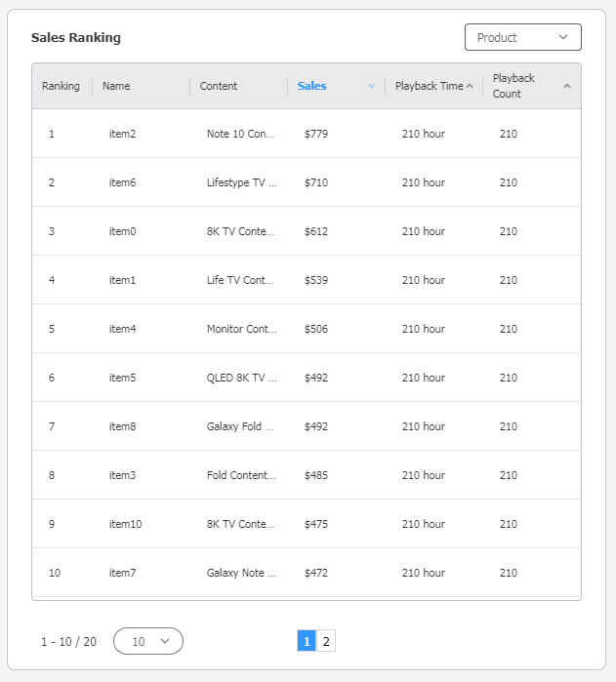Open the Product dropdown
The image size is (616, 682).
(522, 37)
